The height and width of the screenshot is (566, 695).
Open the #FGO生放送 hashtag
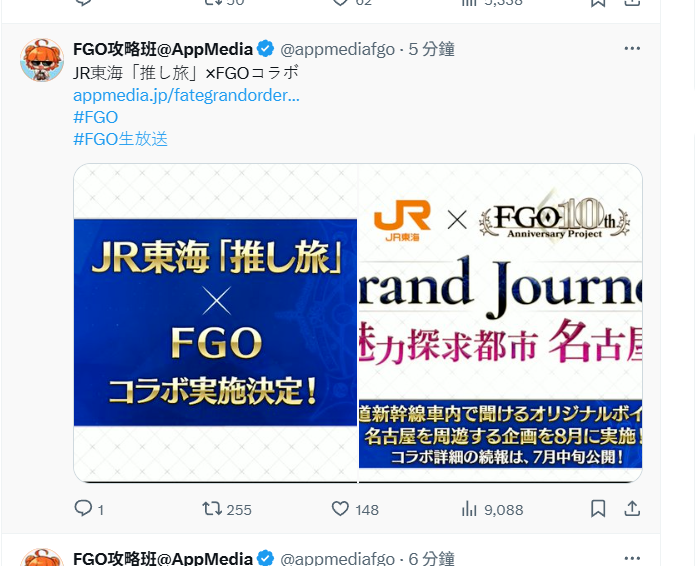tap(121, 139)
